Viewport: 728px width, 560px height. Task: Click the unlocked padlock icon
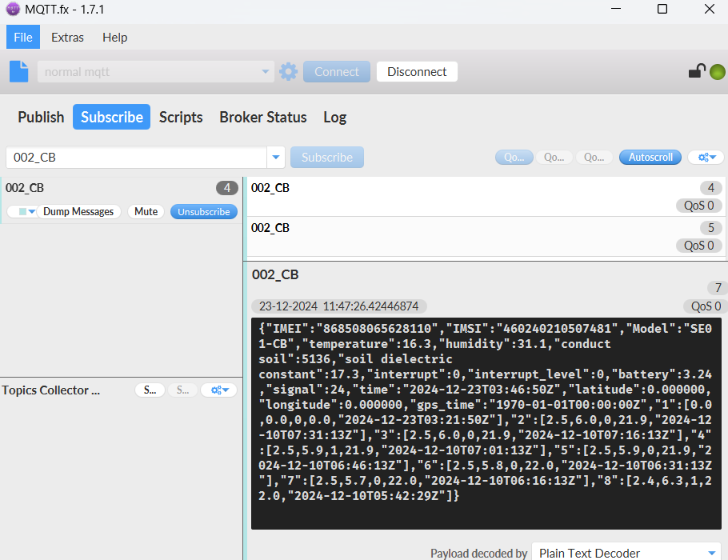click(x=697, y=71)
